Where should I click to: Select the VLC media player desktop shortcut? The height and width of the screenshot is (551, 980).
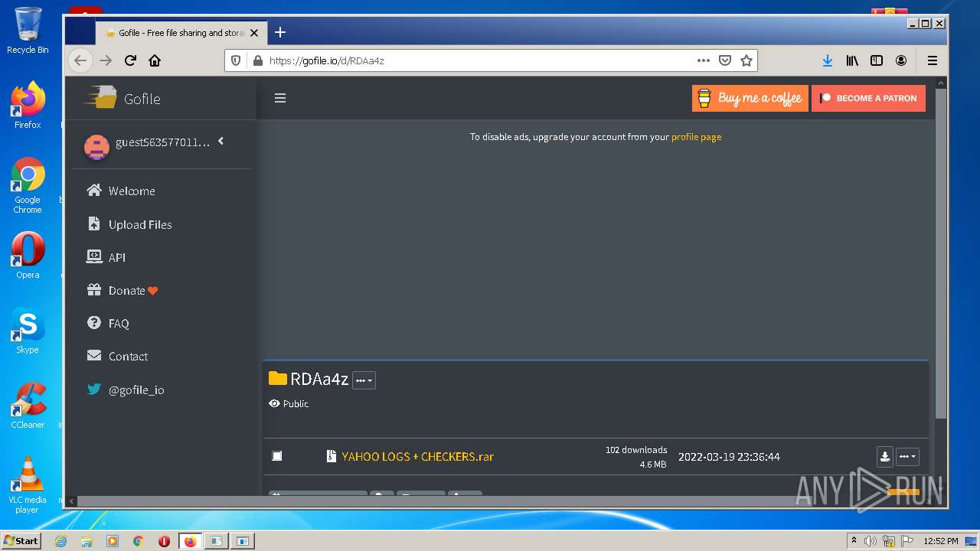(28, 485)
